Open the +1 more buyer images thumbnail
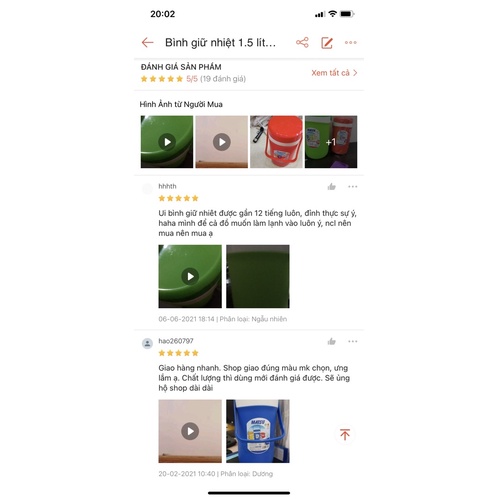 (x=331, y=142)
